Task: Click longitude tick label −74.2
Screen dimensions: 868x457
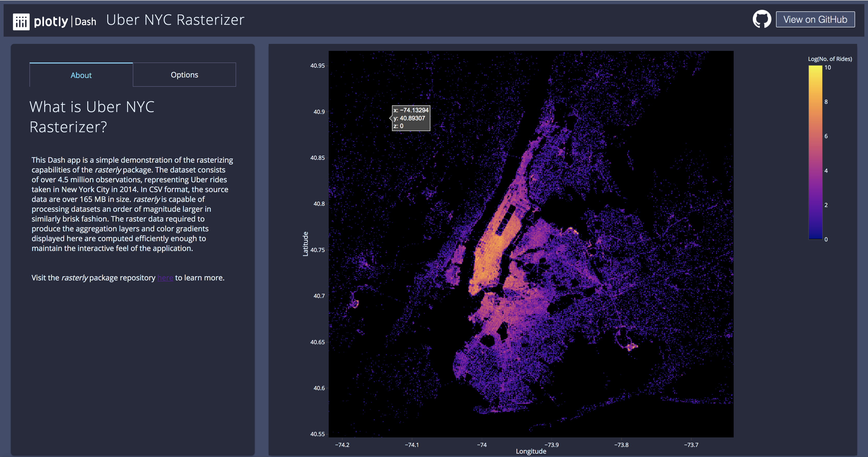Action: click(342, 445)
